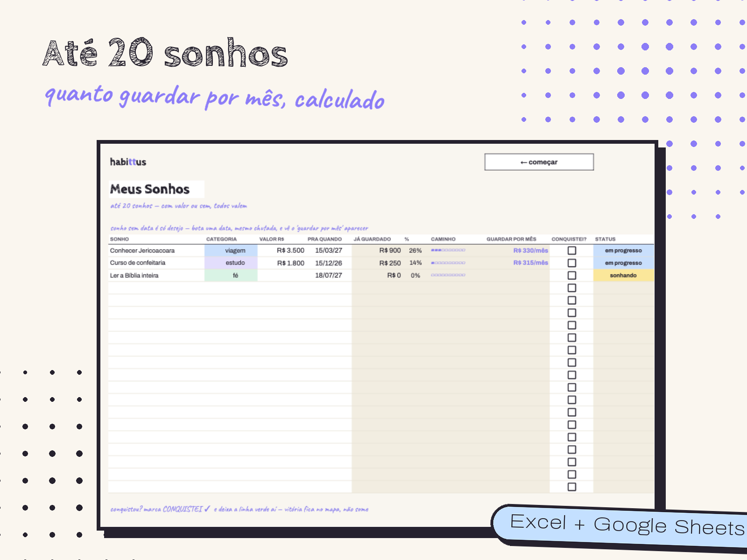Click the 'em progresso' status for Curso de confeitaria
This screenshot has width=747, height=560.
coord(623,263)
